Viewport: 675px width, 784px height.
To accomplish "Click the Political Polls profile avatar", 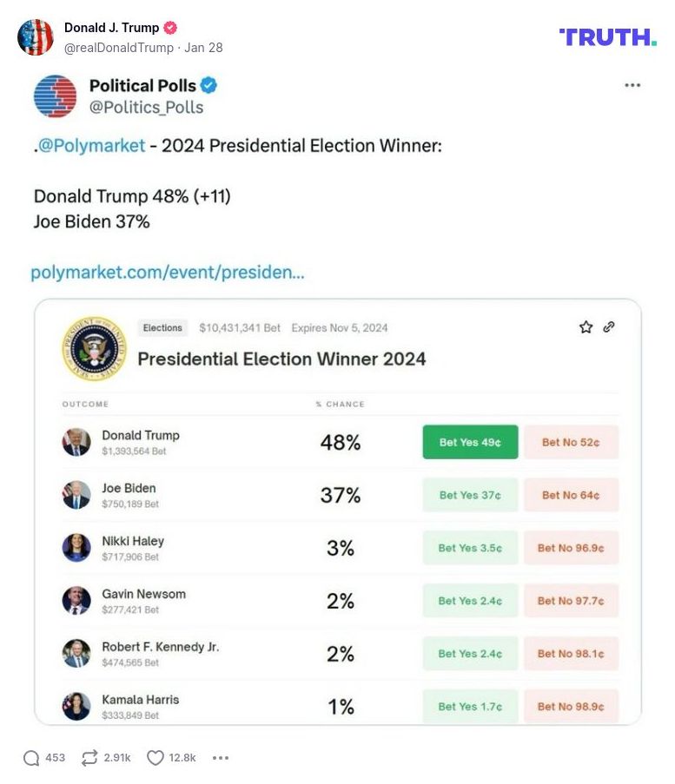I will pos(54,96).
